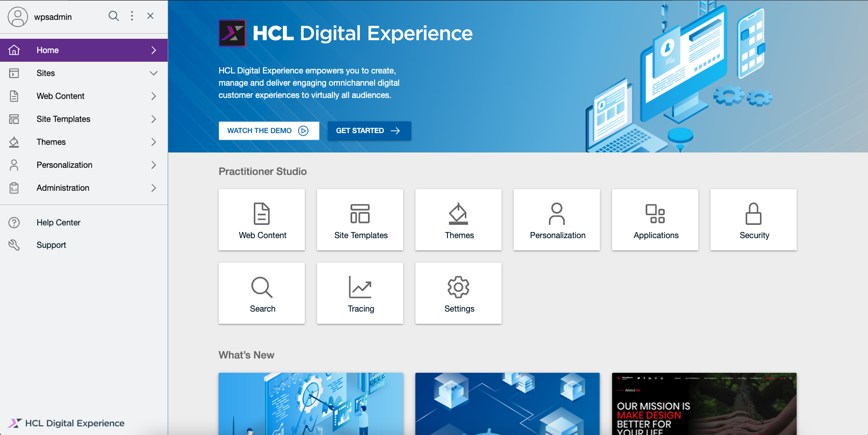The height and width of the screenshot is (435, 868).
Task: Open search via magnifier icon in sidebar header
Action: [x=114, y=16]
